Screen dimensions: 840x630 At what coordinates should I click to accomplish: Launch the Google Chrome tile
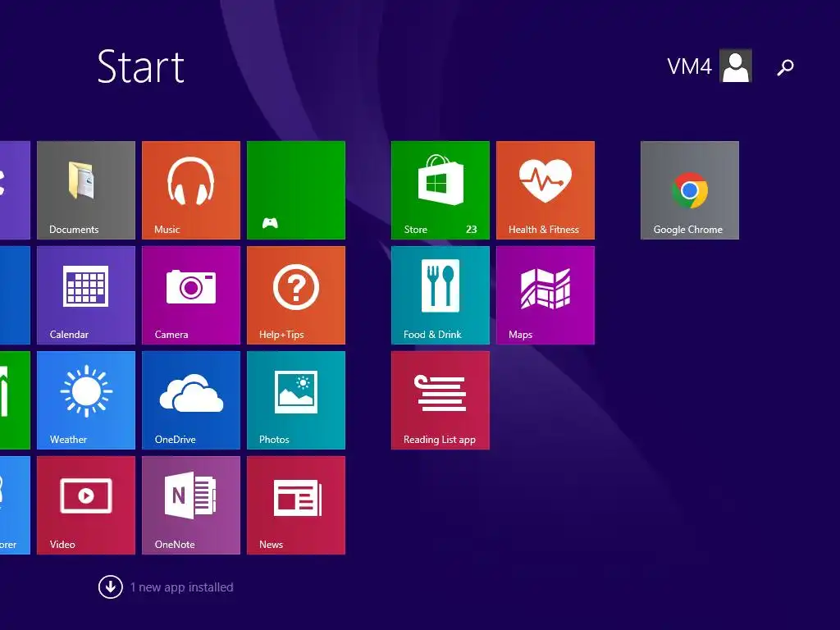(689, 190)
